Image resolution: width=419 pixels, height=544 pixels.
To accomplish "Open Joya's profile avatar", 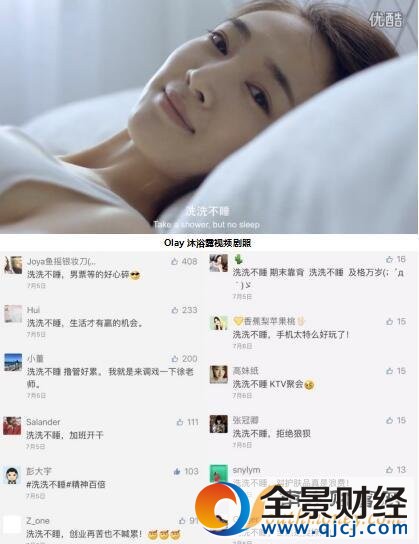I will pyautogui.click(x=13, y=265).
